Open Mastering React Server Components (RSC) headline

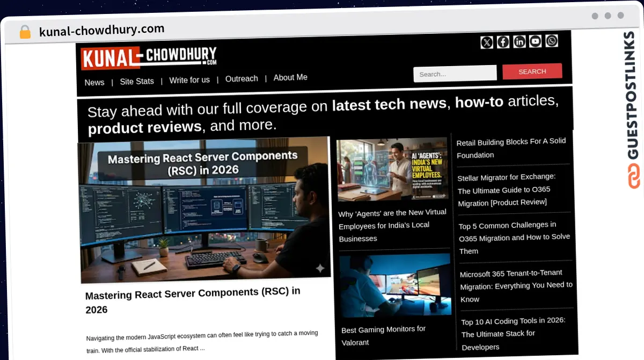(193, 300)
